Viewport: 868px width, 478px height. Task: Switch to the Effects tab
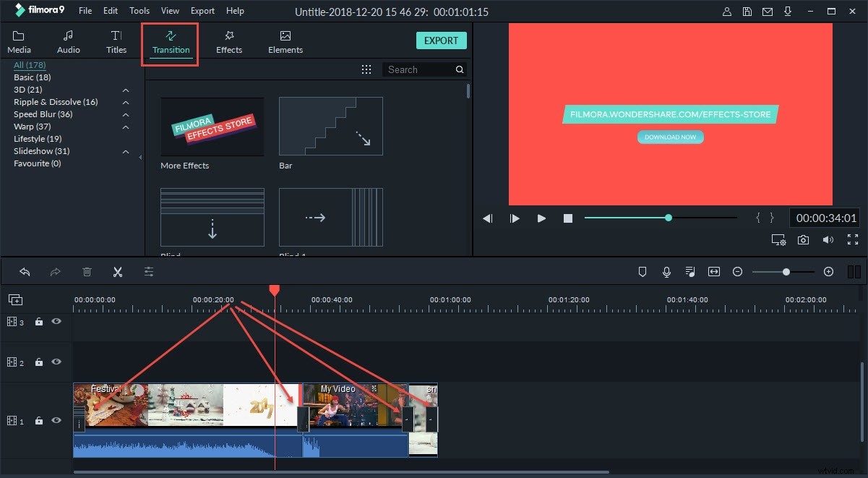(x=228, y=40)
